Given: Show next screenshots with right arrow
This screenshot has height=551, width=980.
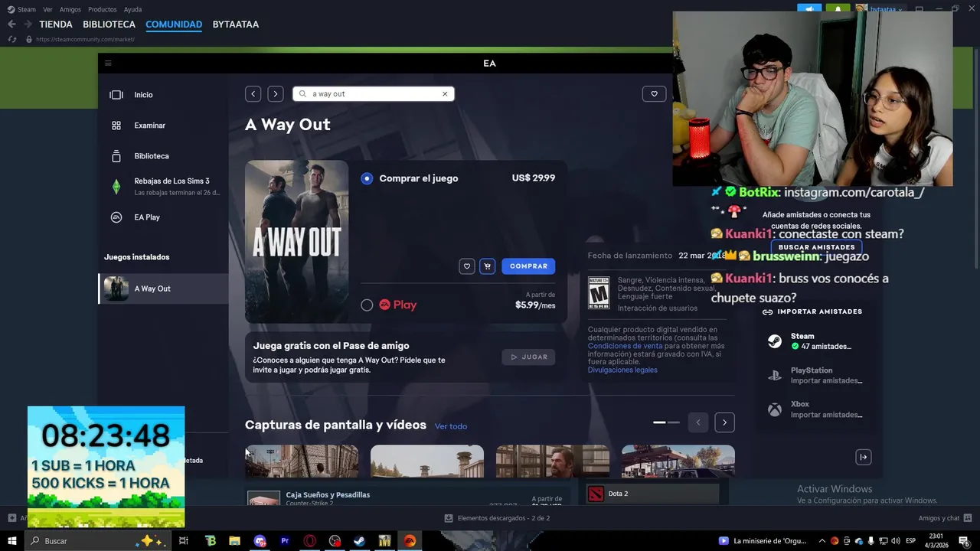Looking at the screenshot, I should 724,422.
